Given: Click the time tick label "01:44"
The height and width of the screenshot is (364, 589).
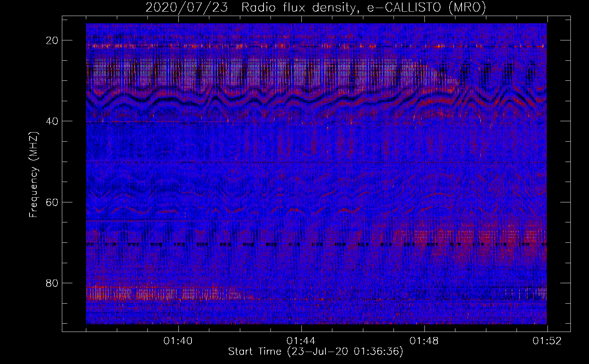Looking at the screenshot, I should tap(301, 341).
